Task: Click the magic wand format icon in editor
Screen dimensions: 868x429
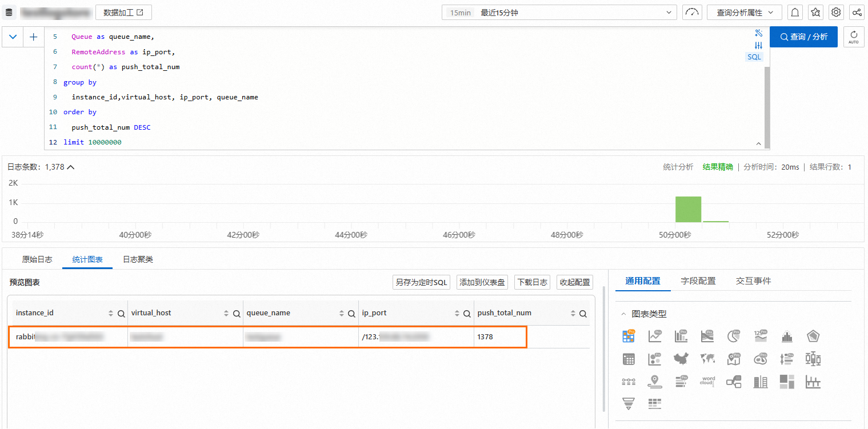Action: click(759, 34)
